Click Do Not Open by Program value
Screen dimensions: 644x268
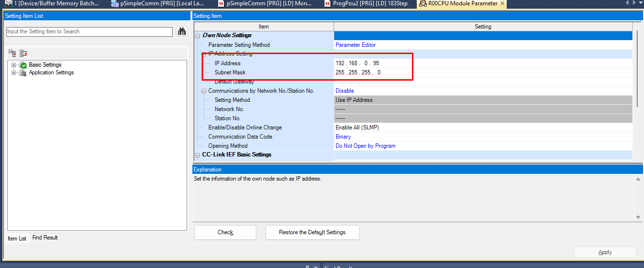coord(366,146)
